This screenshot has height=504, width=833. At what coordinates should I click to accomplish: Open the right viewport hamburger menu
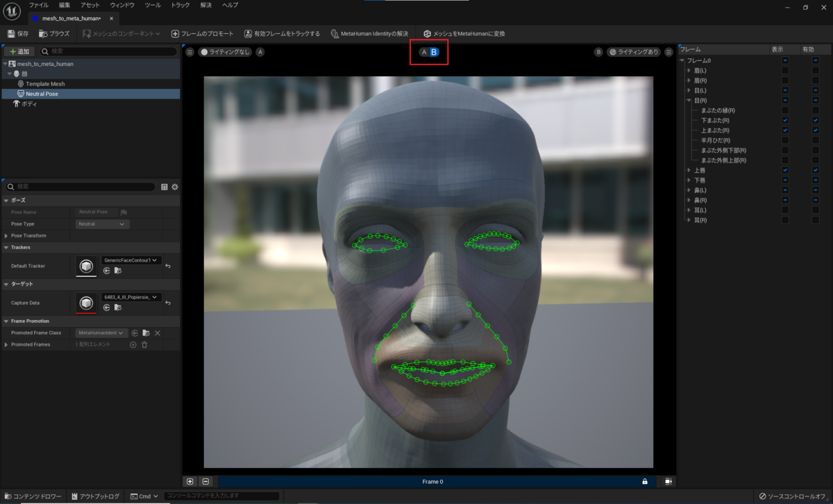668,52
